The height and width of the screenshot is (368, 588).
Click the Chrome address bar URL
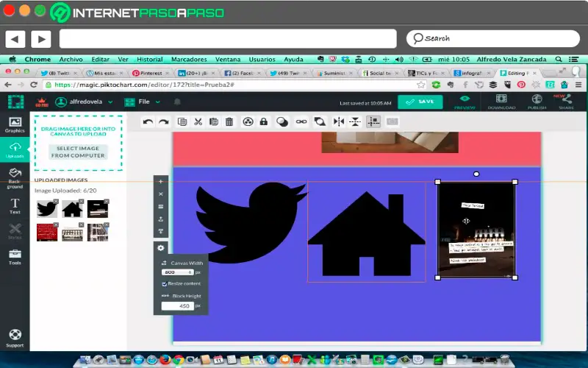pyautogui.click(x=144, y=85)
